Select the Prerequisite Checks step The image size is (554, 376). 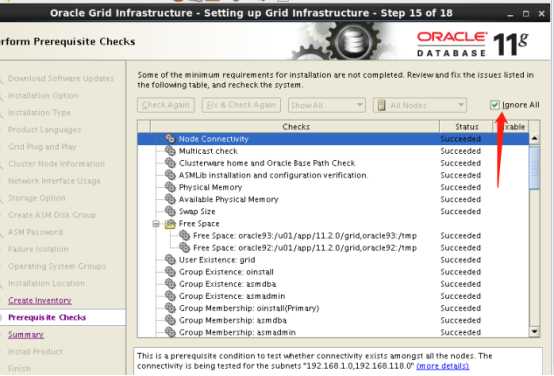coord(47,317)
